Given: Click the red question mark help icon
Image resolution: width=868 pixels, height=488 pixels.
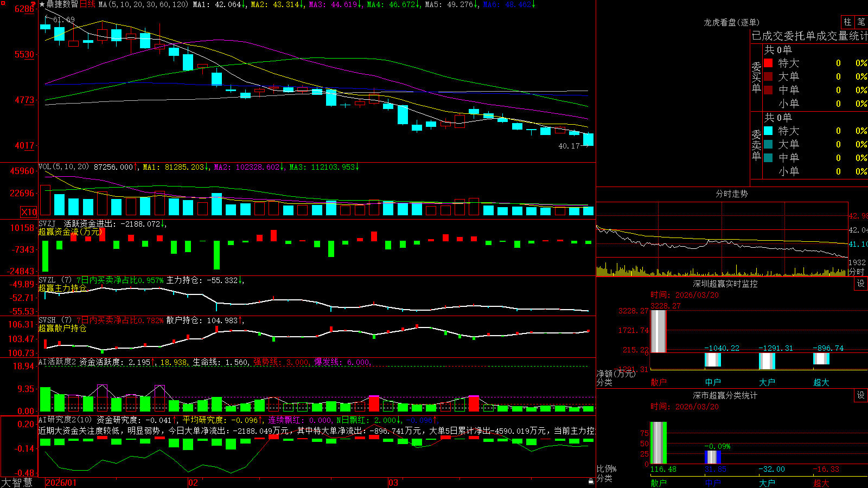Looking at the screenshot, I should [33, 4].
